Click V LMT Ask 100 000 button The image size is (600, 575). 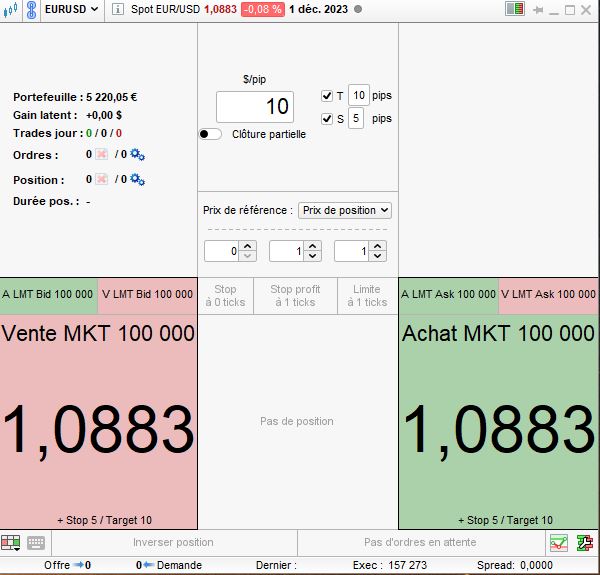[548, 296]
